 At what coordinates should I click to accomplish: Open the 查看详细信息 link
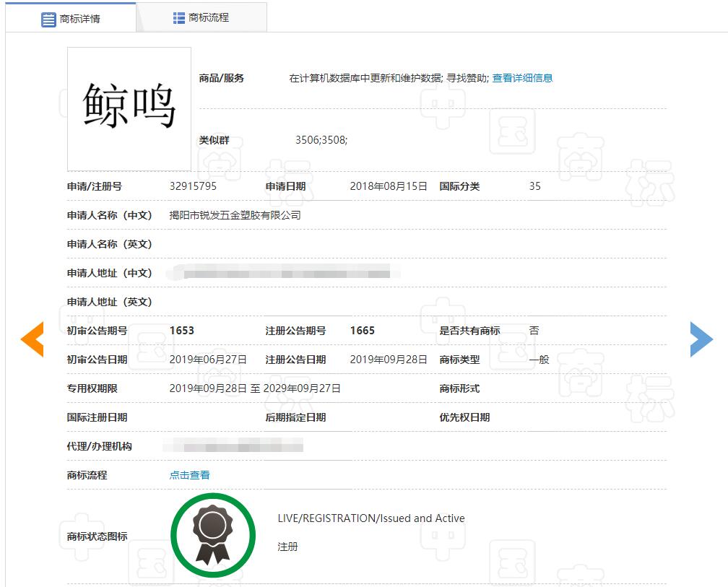(x=522, y=78)
